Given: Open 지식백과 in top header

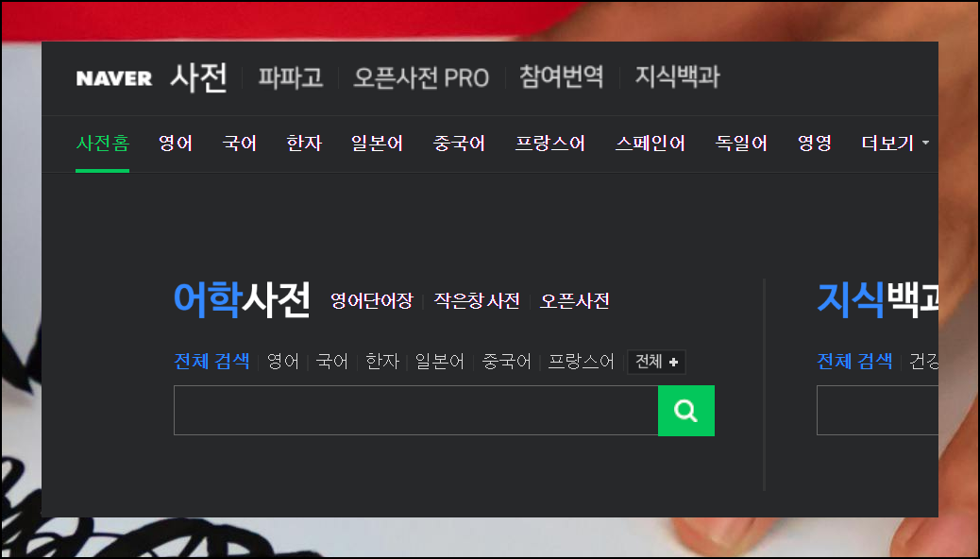Looking at the screenshot, I should pos(678,76).
